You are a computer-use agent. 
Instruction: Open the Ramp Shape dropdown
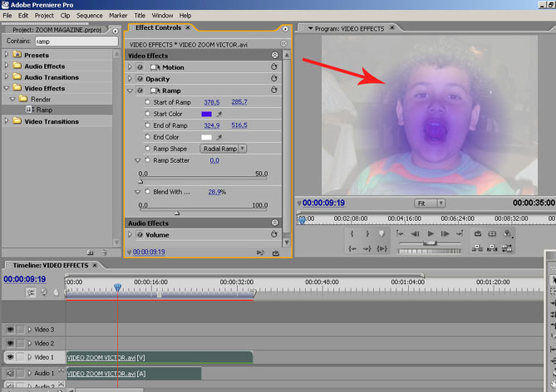coord(242,149)
